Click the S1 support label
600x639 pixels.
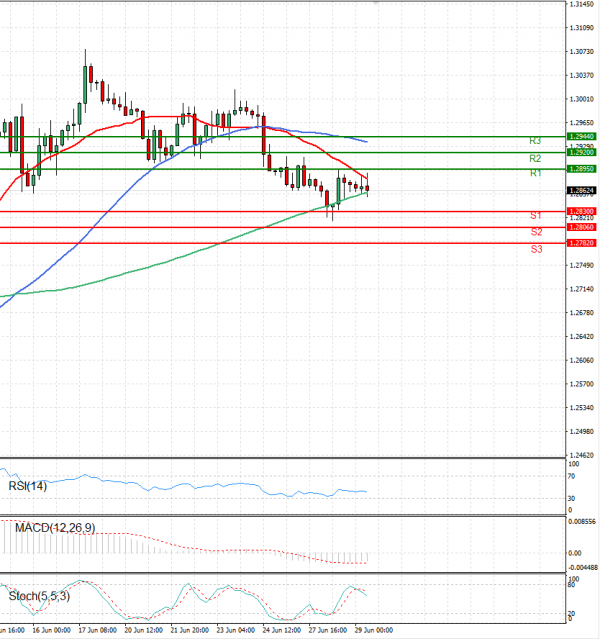click(x=536, y=216)
